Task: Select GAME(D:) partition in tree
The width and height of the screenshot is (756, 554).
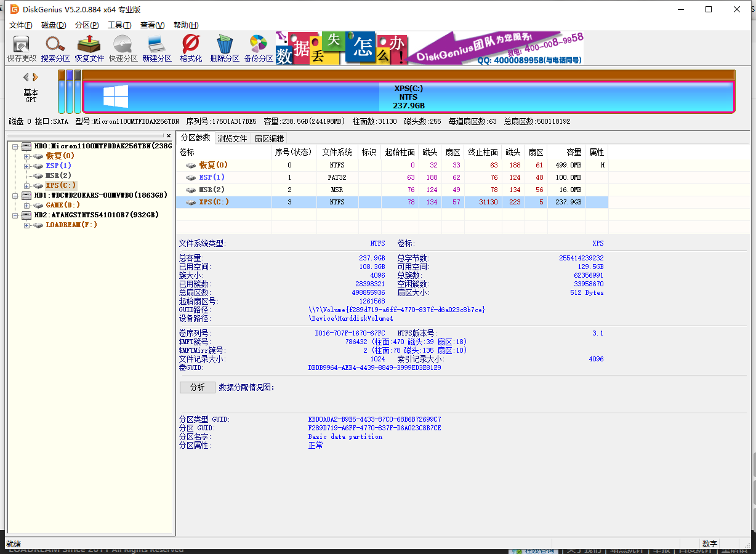Action: point(63,206)
